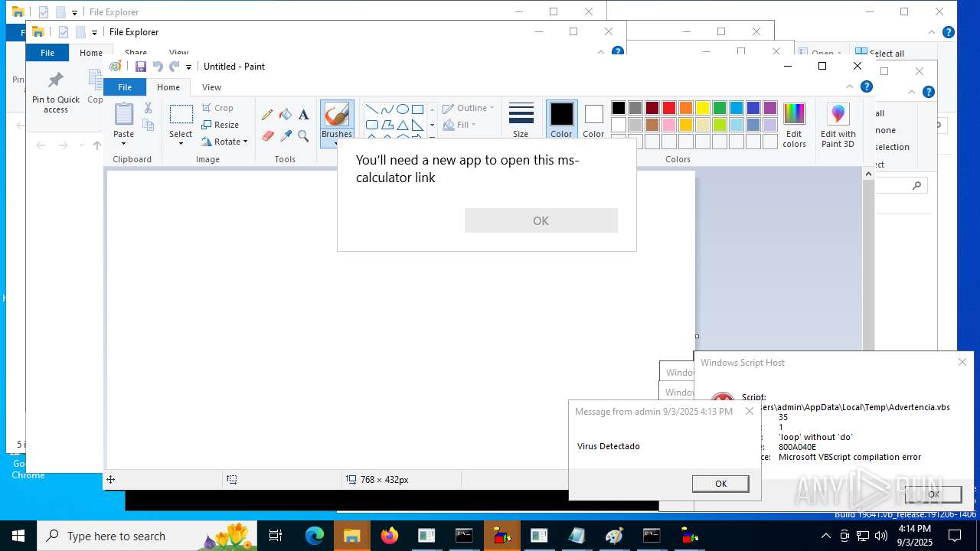Viewport: 980px width, 551px height.
Task: Click the rectangular Select tool
Action: (181, 115)
